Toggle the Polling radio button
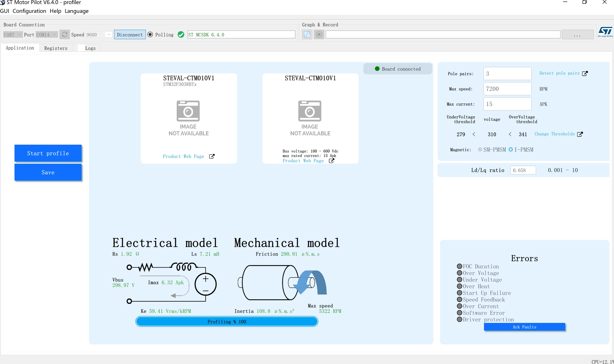This screenshot has height=364, width=614. 150,35
